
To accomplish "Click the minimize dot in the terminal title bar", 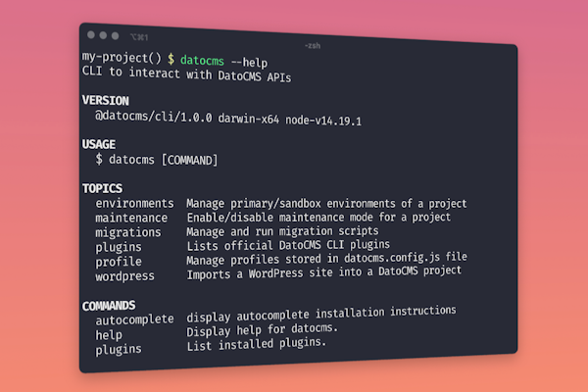I will click(103, 35).
